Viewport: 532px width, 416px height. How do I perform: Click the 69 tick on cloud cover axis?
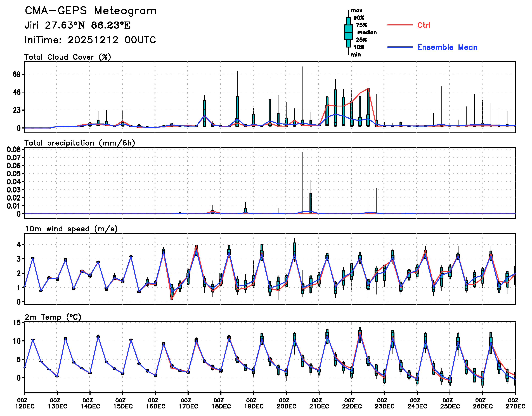coord(17,74)
